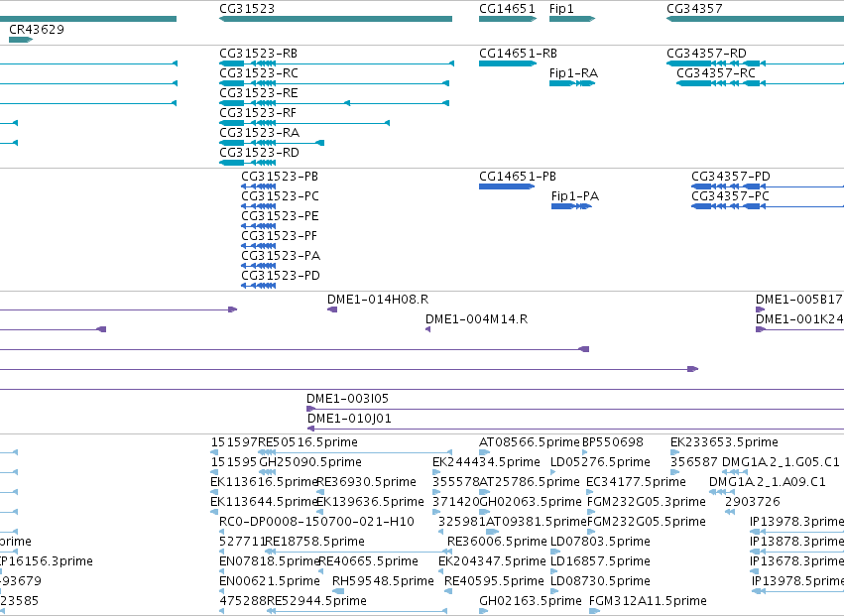Click clone DME1-014H08.R
This screenshot has height=616, width=844.
378,300
